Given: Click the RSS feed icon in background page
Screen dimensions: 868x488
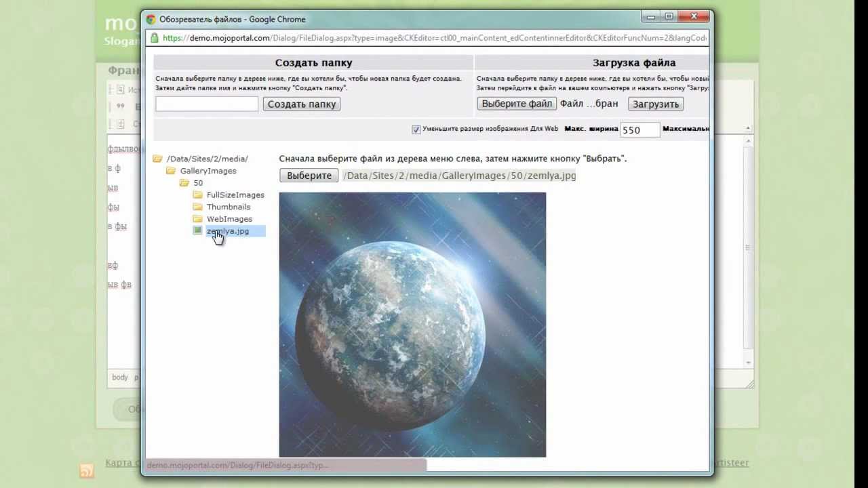Looking at the screenshot, I should click(87, 470).
